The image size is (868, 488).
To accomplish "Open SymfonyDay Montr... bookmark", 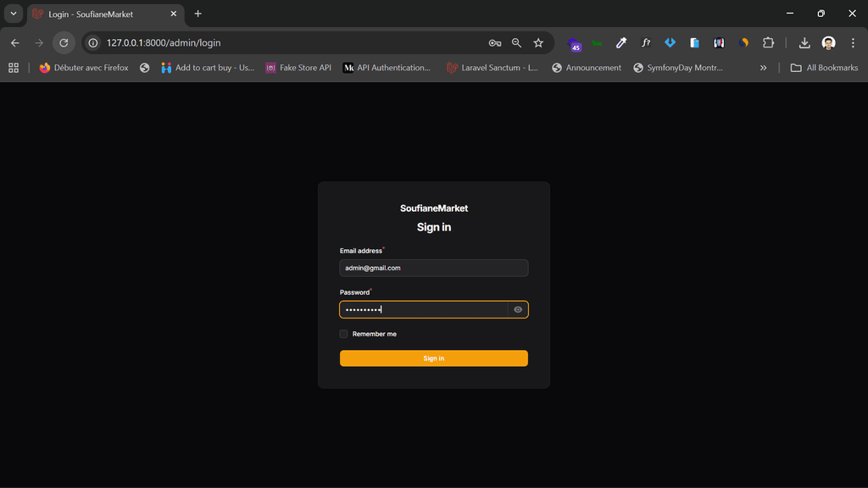I will [x=678, y=68].
